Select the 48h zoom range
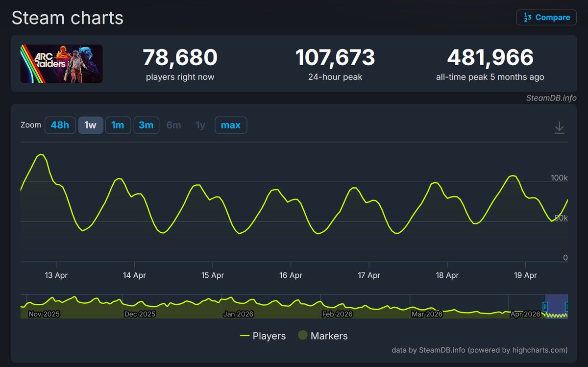The width and height of the screenshot is (588, 367). click(60, 125)
